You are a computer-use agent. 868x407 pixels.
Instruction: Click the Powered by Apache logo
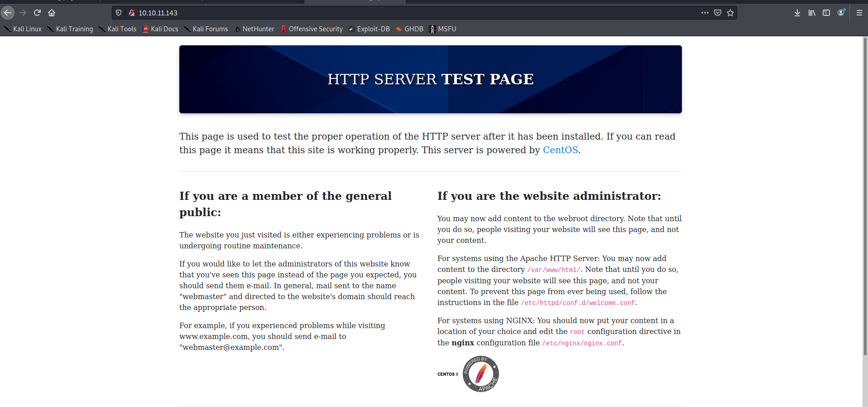480,374
